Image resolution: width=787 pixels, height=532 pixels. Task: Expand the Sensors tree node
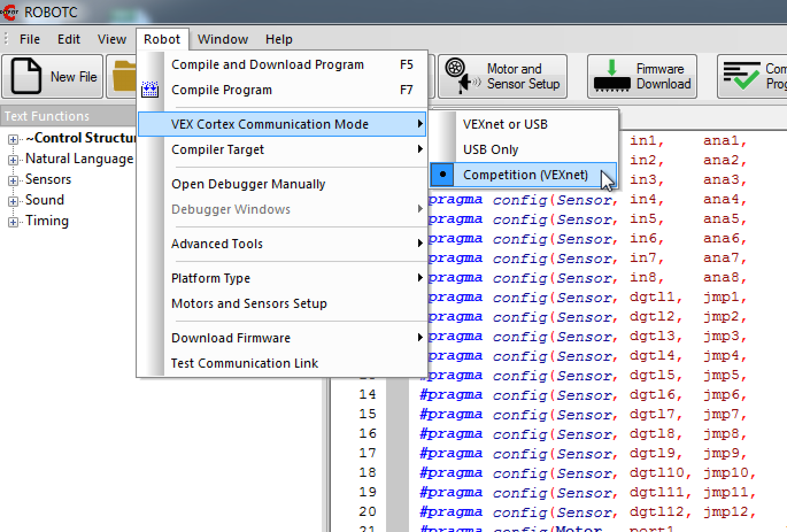[x=13, y=180]
